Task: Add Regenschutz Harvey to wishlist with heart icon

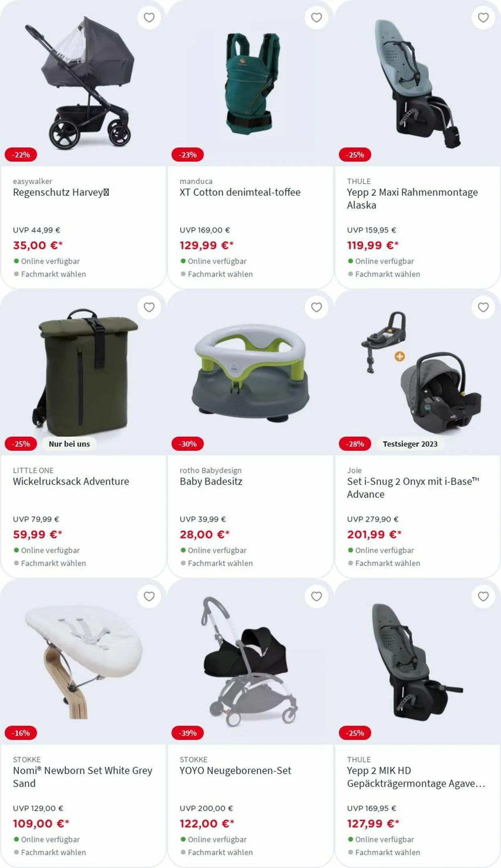Action: click(149, 18)
